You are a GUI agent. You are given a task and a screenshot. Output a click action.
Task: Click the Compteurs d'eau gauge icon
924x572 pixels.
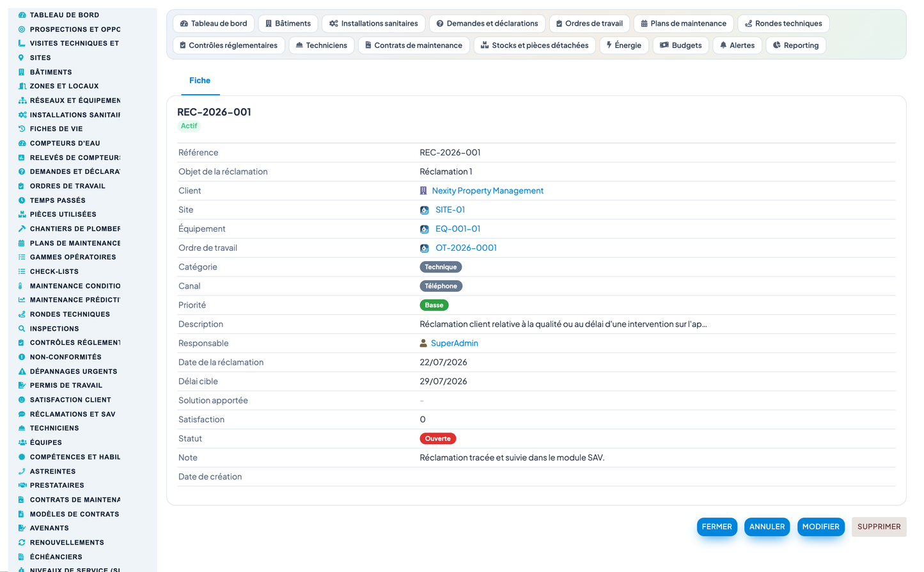tap(22, 143)
